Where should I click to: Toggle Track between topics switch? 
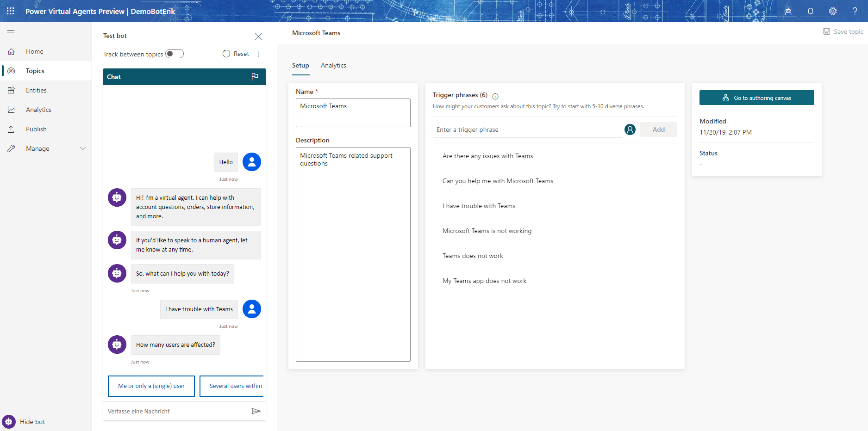[x=175, y=54]
